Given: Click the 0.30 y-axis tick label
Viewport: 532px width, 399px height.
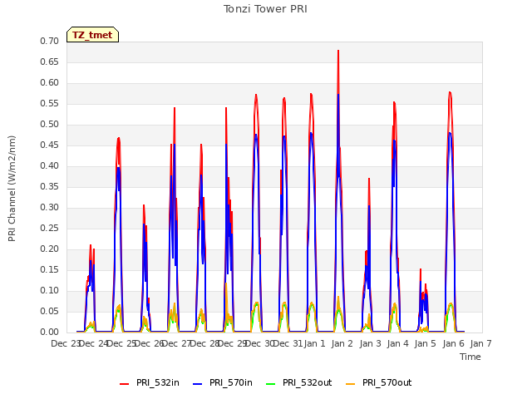Looking at the screenshot, I should click(50, 207).
